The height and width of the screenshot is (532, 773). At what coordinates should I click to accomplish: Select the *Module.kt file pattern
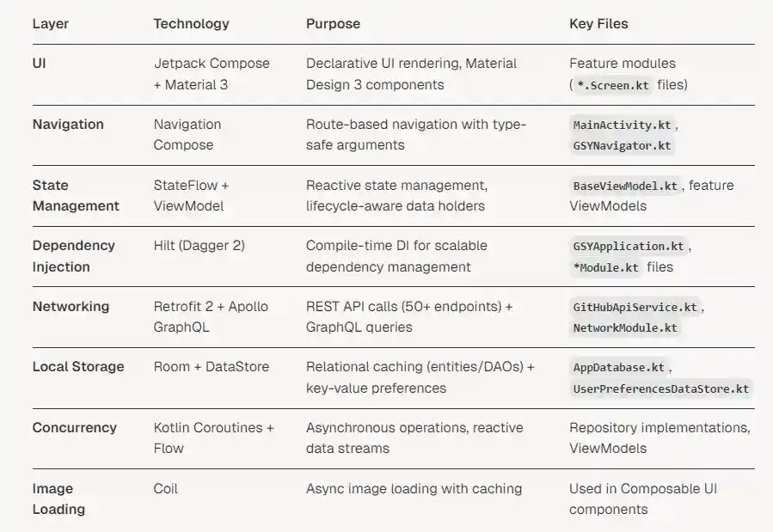(x=606, y=267)
